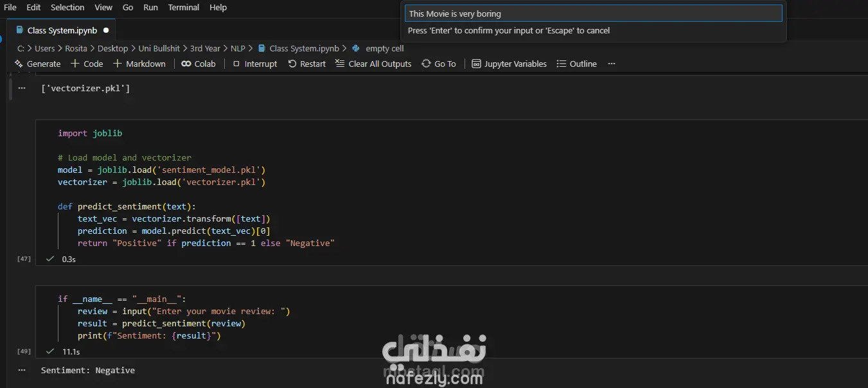Click the 'if __name__ == "__main__":' line
Image resolution: width=868 pixels, height=388 pixels.
click(x=121, y=299)
